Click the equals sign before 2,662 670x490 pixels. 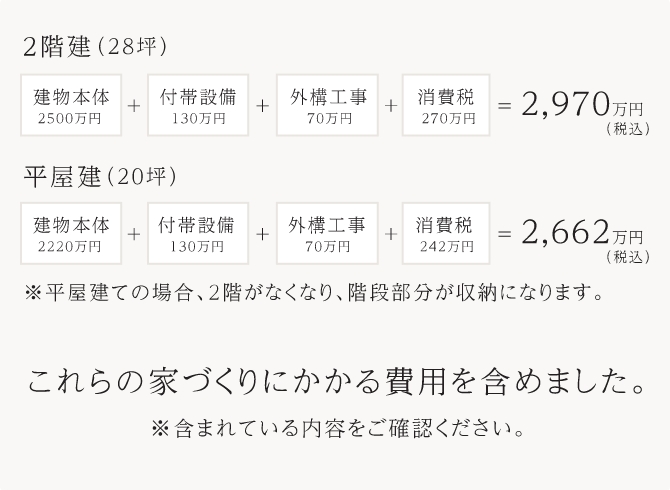(x=505, y=234)
